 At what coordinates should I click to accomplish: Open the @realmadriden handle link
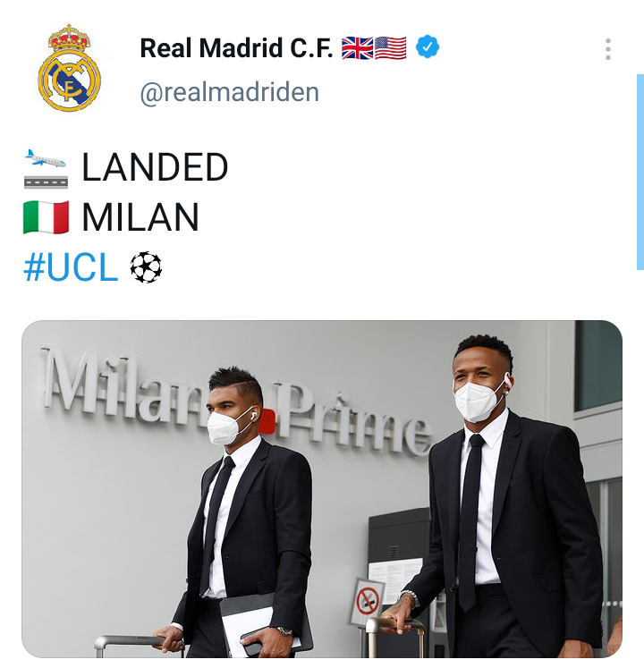(x=229, y=92)
